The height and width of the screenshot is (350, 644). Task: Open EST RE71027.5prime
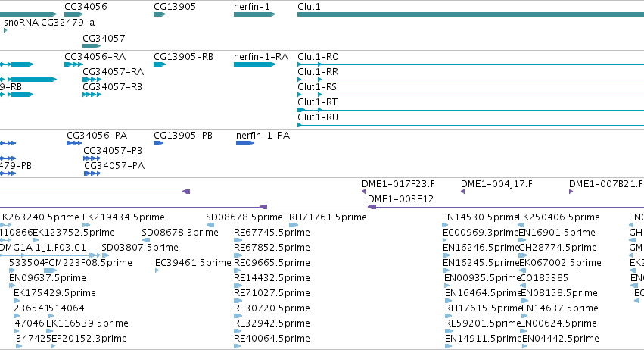(x=272, y=293)
